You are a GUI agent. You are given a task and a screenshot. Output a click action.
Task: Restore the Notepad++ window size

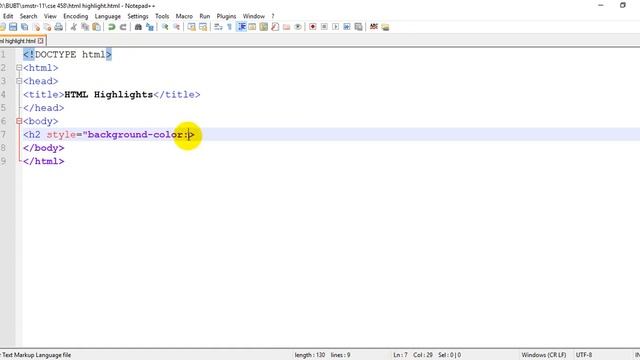(622, 5)
